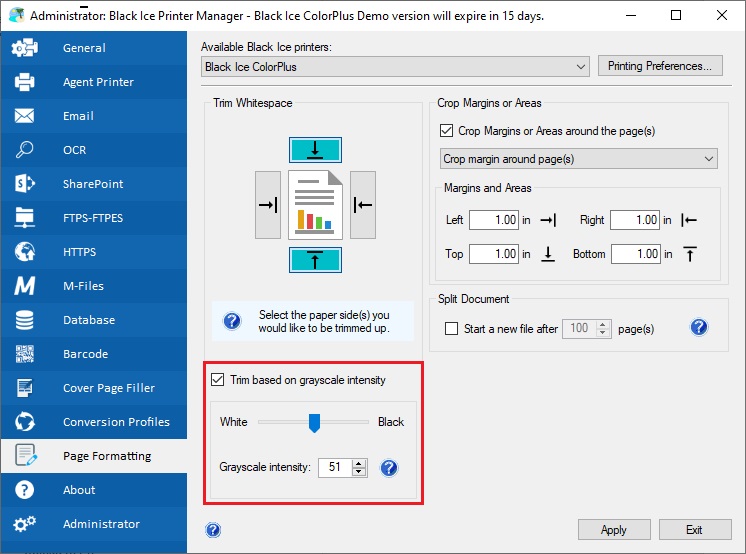The width and height of the screenshot is (746, 554).
Task: Expand the Available Black Ice printers dropdown
Action: [395, 67]
